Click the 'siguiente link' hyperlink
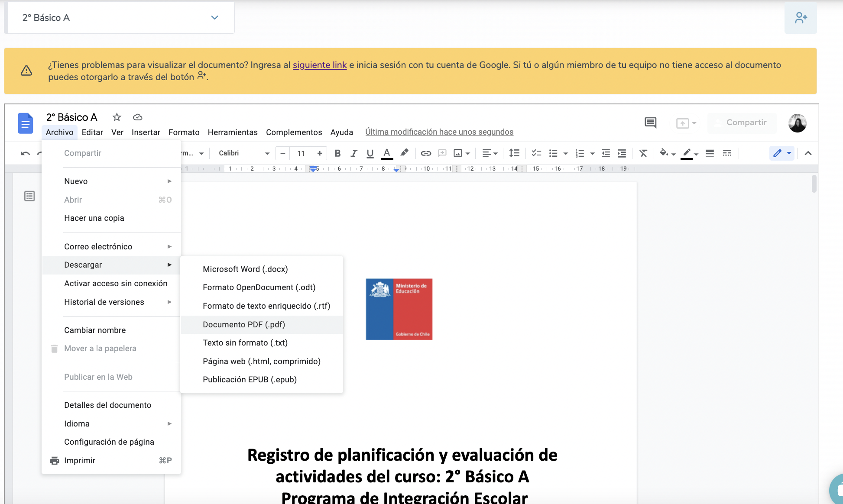 pos(320,65)
